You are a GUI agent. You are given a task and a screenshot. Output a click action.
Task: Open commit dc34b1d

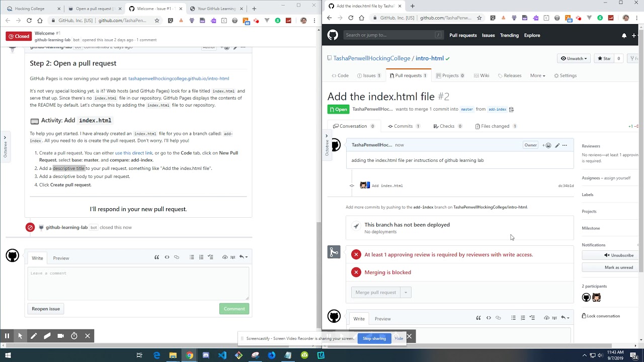(566, 186)
